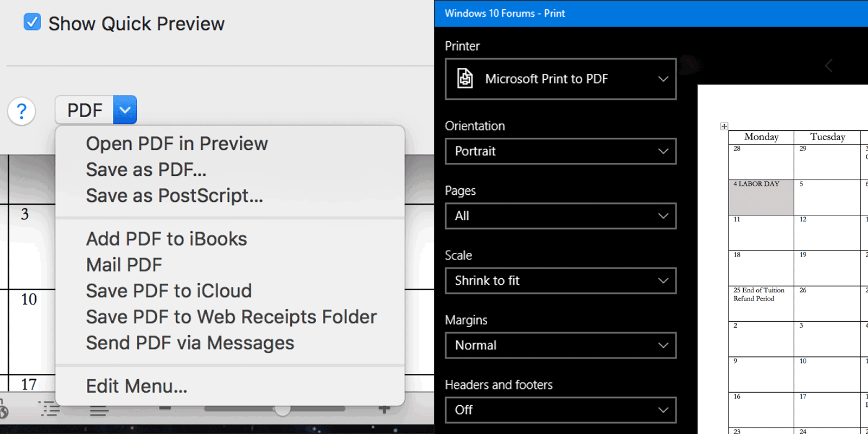Click the previous page arrow in print preview
The height and width of the screenshot is (434, 868).
click(x=829, y=66)
